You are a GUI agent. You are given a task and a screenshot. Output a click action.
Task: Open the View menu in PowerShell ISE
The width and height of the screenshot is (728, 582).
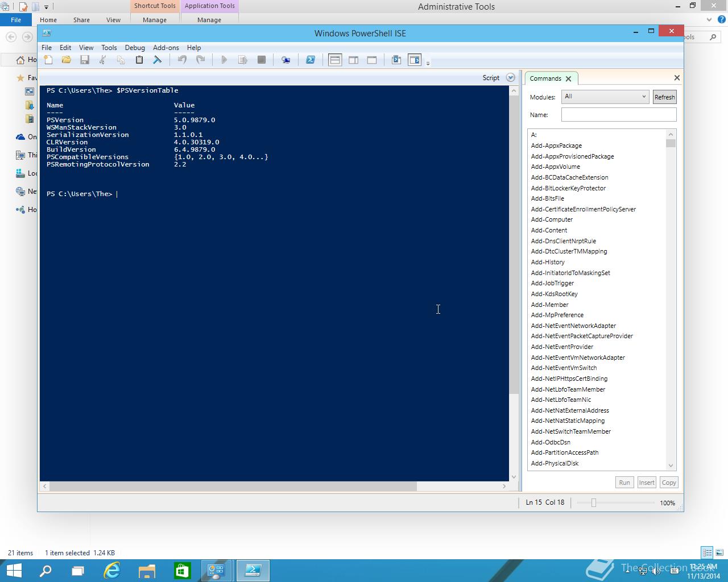pyautogui.click(x=86, y=48)
